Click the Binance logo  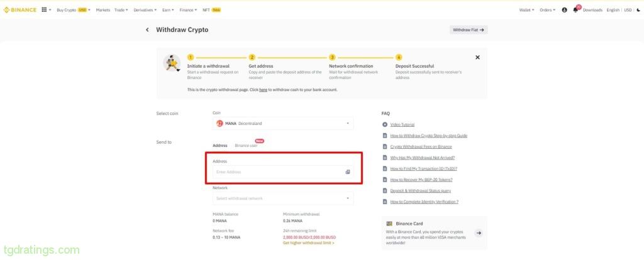(x=19, y=10)
